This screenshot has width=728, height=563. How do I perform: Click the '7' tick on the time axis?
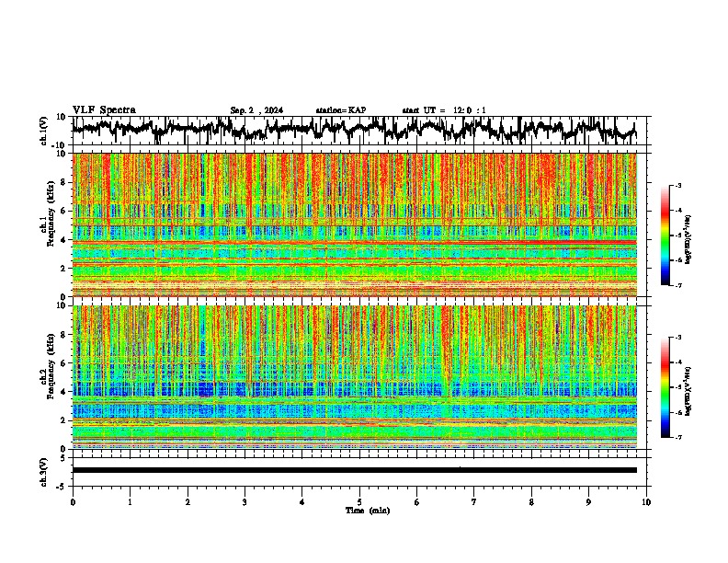[x=474, y=502]
